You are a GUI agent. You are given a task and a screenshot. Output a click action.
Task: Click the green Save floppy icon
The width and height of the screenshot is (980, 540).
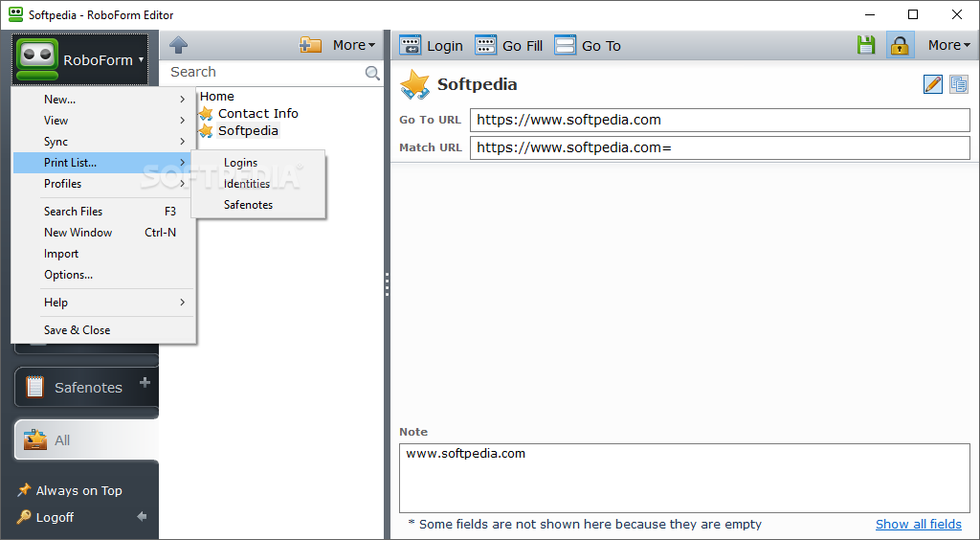tap(865, 45)
